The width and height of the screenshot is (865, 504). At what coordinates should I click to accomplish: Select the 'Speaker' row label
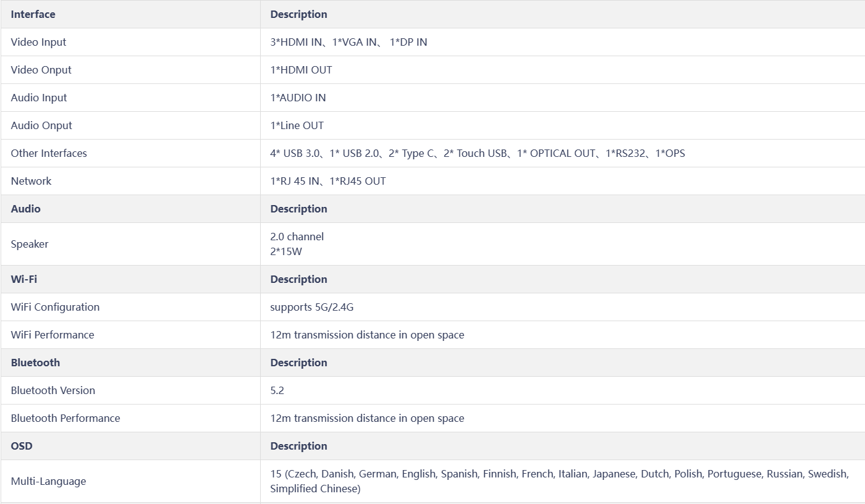[x=30, y=244]
